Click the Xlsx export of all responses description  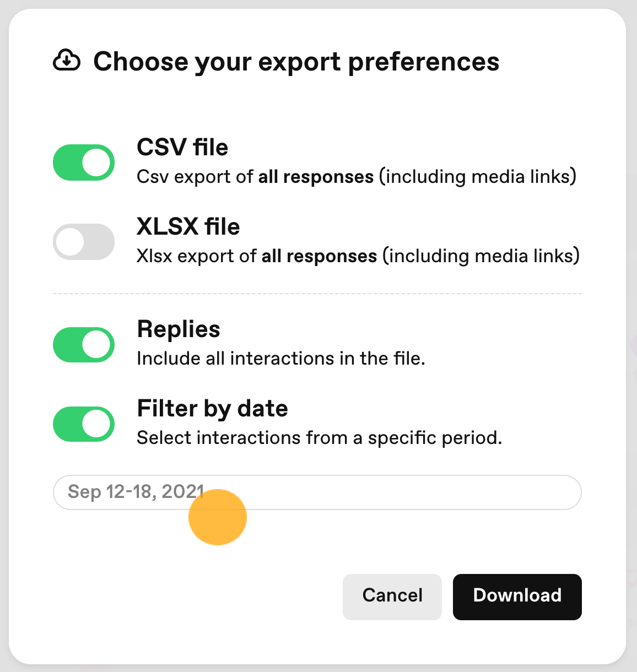358,256
